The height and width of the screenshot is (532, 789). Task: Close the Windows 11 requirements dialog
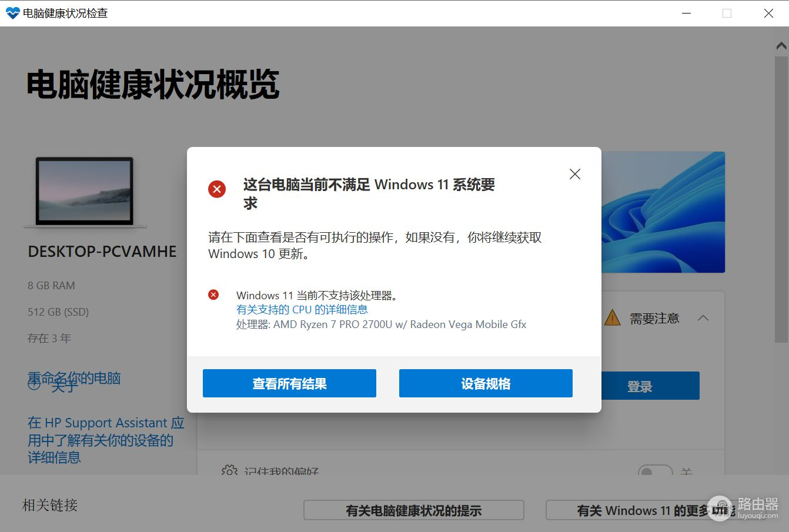coord(574,174)
